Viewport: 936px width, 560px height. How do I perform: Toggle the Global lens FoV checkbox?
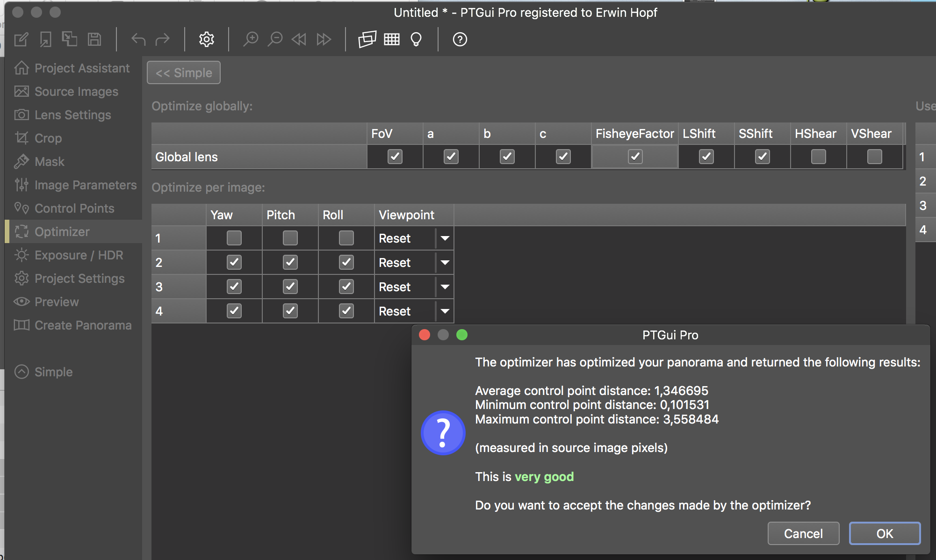395,157
